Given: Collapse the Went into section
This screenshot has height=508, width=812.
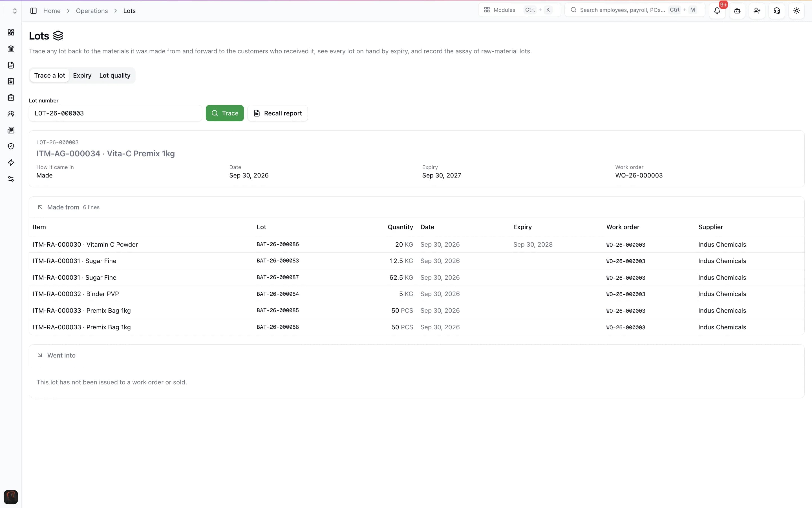Looking at the screenshot, I should click(40, 356).
